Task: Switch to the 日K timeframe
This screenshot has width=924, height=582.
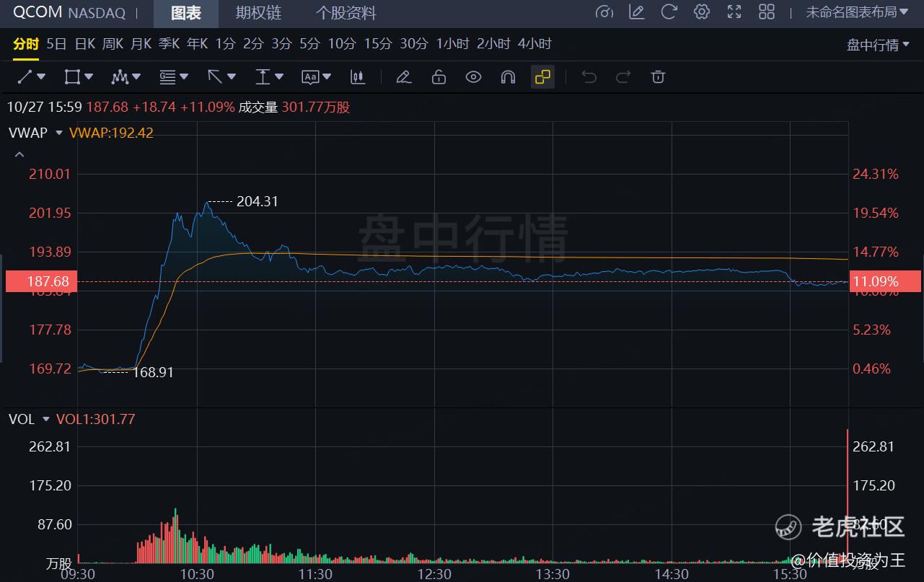Action: click(84, 43)
